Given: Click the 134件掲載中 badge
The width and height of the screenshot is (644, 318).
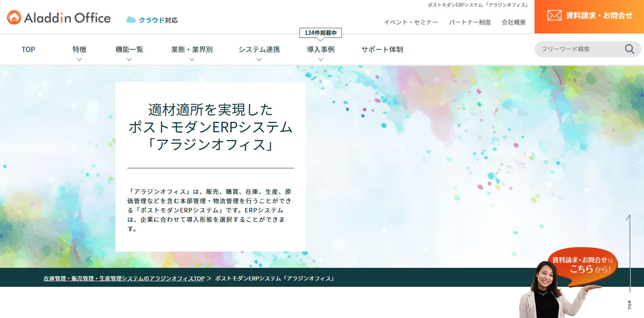Looking at the screenshot, I should (320, 33).
